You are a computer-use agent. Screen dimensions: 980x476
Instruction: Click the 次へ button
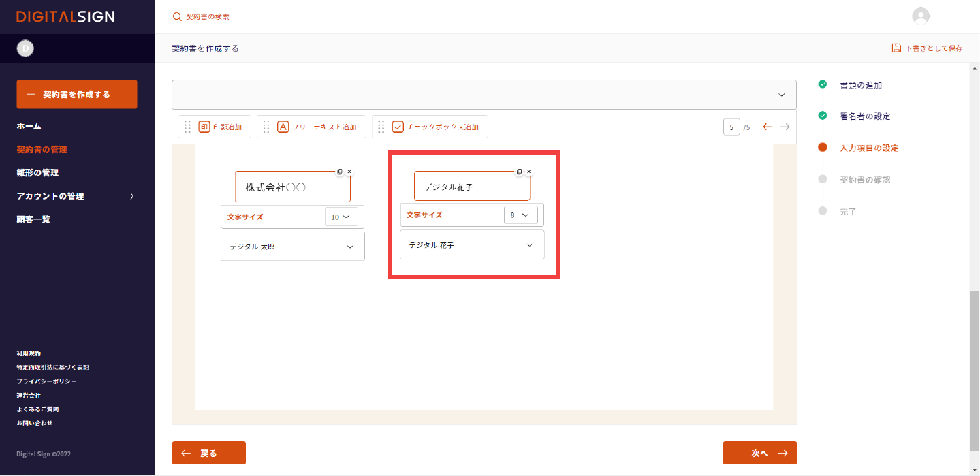(x=759, y=453)
